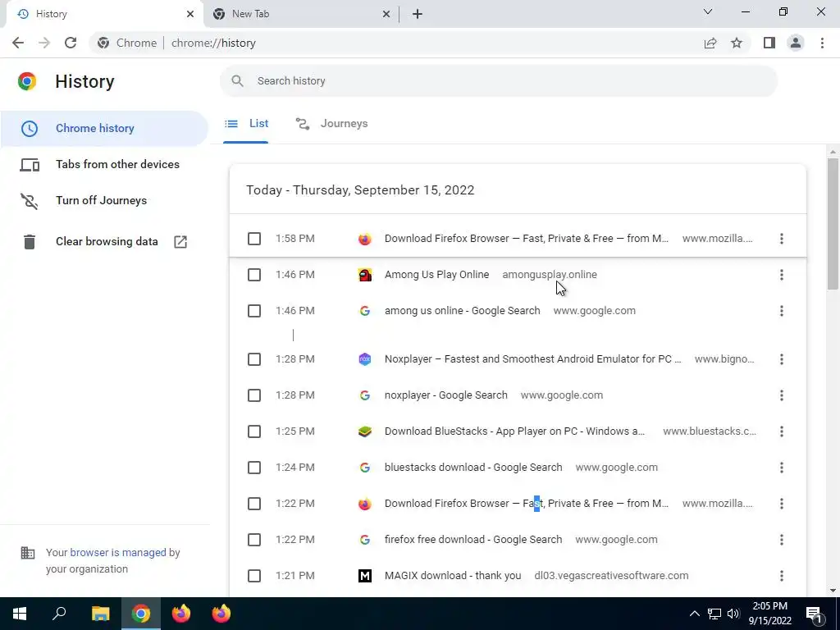The image size is (840, 630).
Task: Open the Among Us Play Online link
Action: tap(436, 275)
